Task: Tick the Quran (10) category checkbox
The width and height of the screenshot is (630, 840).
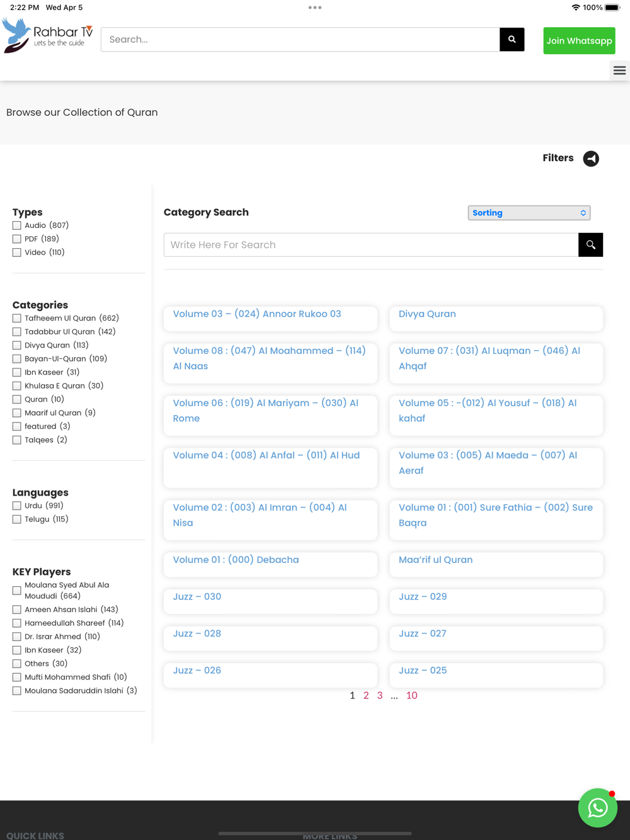Action: (x=17, y=400)
